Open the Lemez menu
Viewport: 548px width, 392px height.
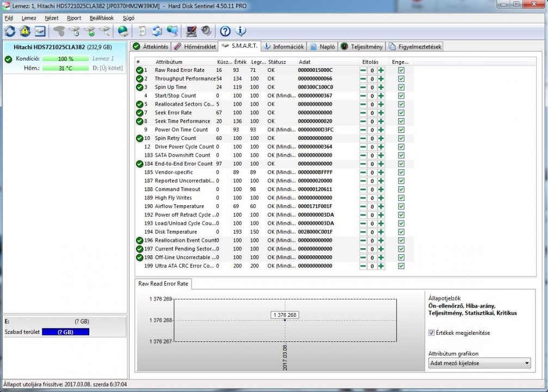click(29, 18)
